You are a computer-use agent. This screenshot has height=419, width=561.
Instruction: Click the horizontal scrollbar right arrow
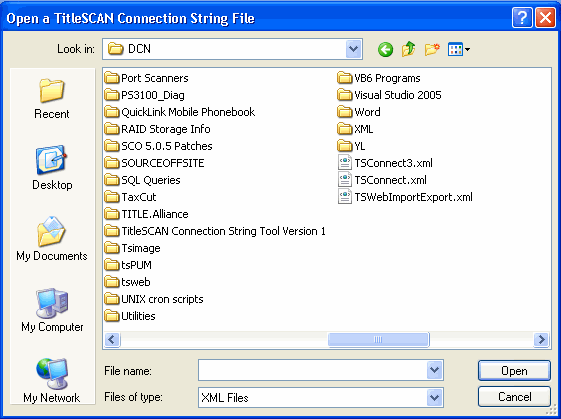tap(541, 339)
